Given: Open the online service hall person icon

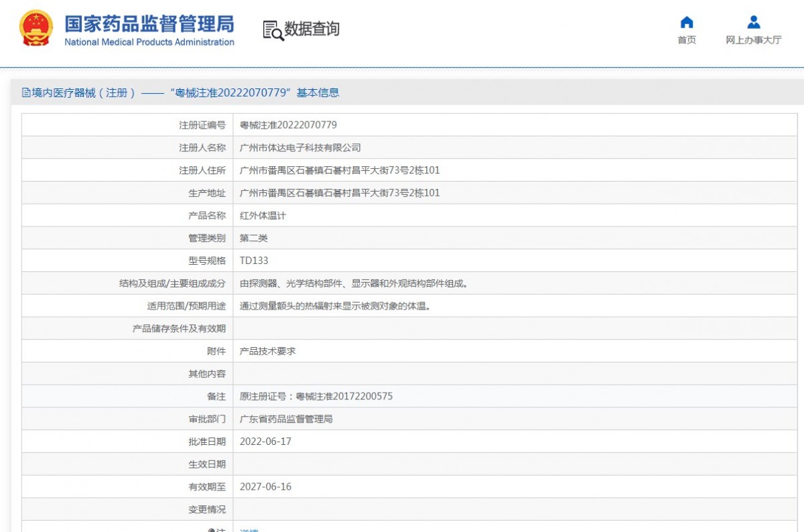Looking at the screenshot, I should tap(754, 22).
